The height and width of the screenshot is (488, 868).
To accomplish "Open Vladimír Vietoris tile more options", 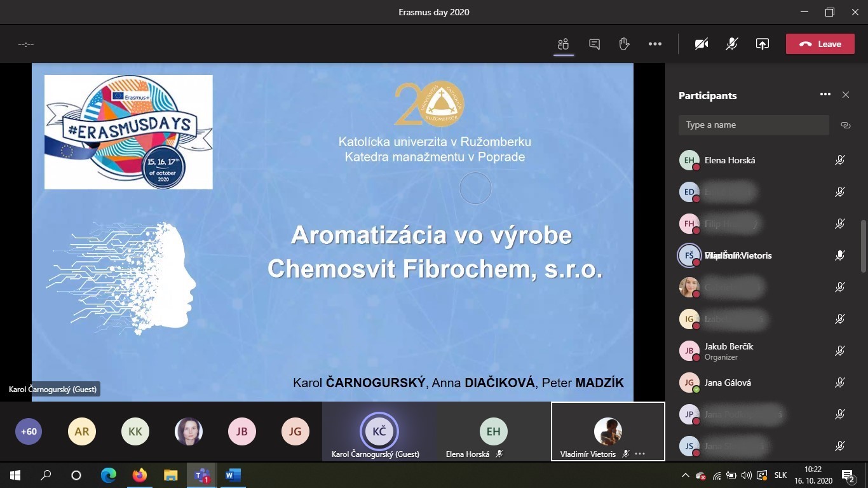I will [640, 454].
